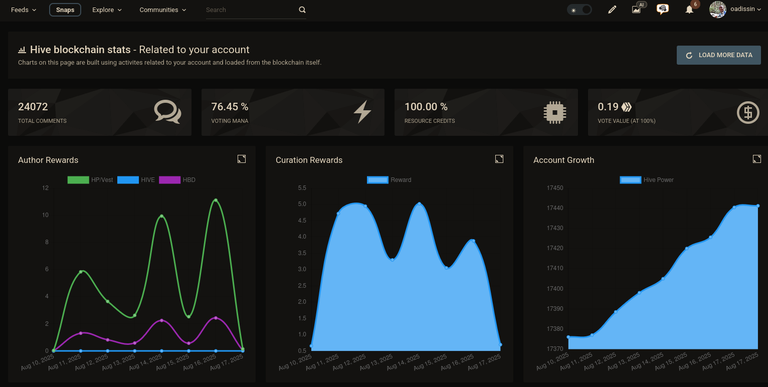Image resolution: width=768 pixels, height=387 pixels.
Task: Click the search magnifier icon
Action: [302, 10]
